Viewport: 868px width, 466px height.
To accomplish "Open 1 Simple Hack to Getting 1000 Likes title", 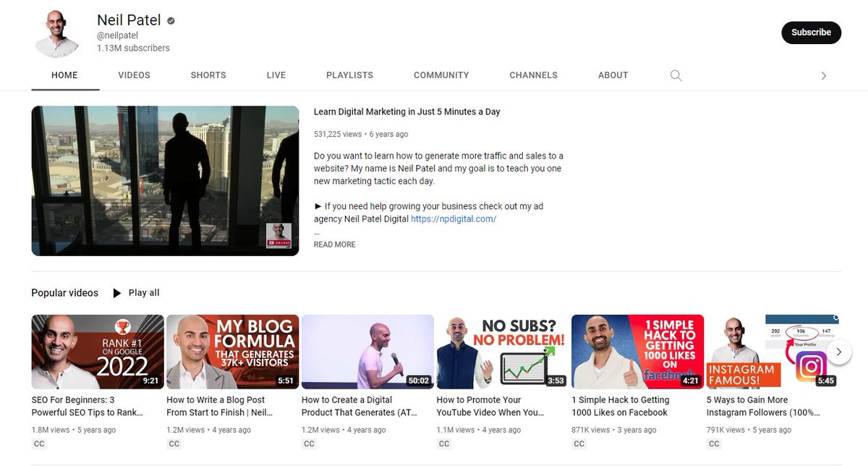I will 621,407.
